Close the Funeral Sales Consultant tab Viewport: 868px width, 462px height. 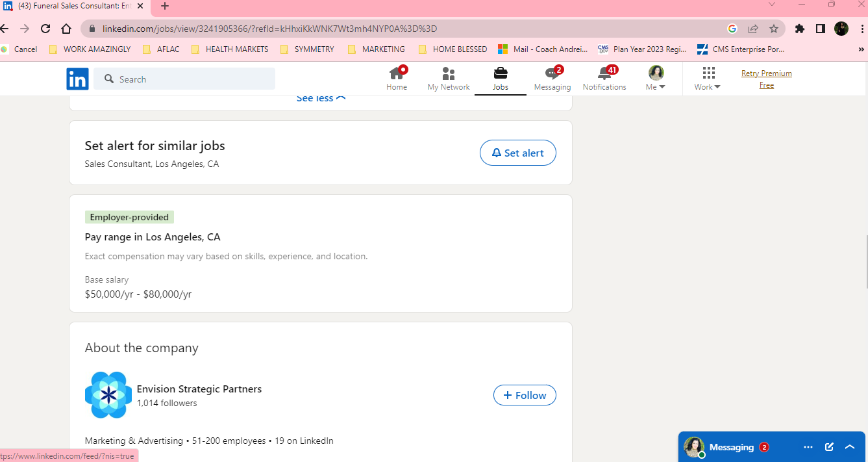140,6
